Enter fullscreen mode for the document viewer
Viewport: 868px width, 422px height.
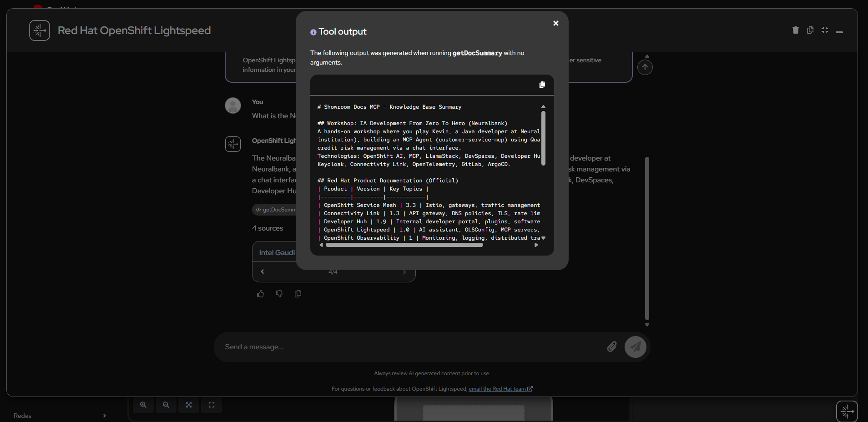point(211,405)
